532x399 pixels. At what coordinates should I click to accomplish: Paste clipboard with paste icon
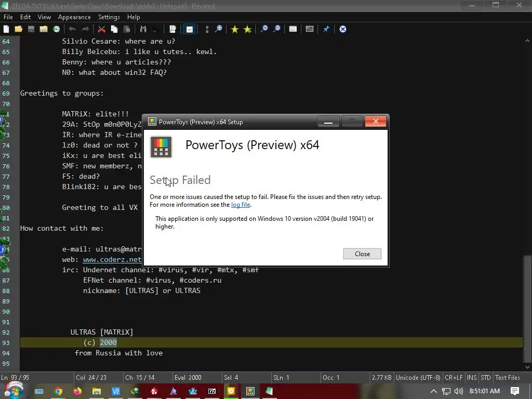pos(127,29)
